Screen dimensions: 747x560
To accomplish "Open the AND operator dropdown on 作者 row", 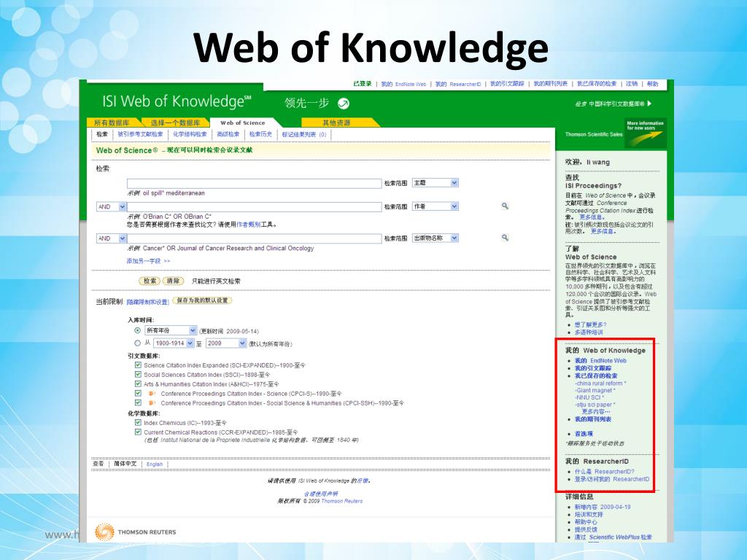I will click(111, 206).
